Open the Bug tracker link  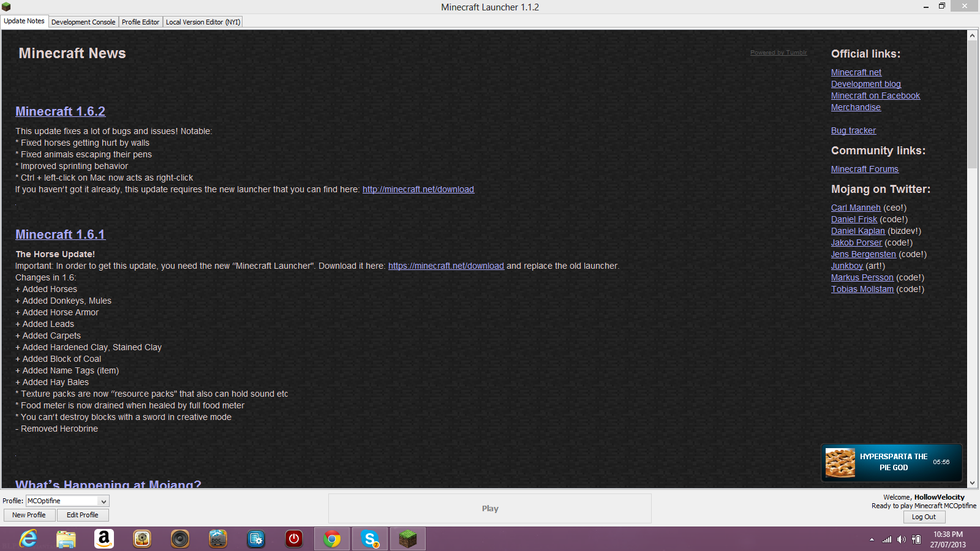[853, 130]
